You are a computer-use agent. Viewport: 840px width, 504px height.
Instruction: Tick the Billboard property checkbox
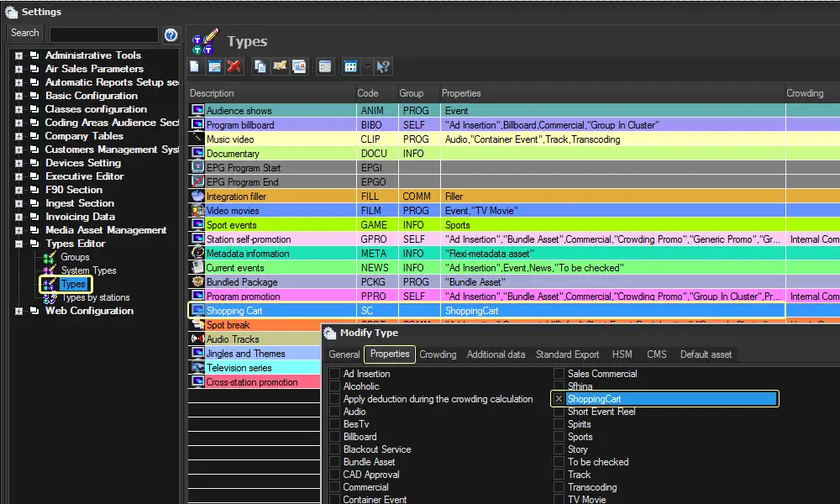coord(334,437)
